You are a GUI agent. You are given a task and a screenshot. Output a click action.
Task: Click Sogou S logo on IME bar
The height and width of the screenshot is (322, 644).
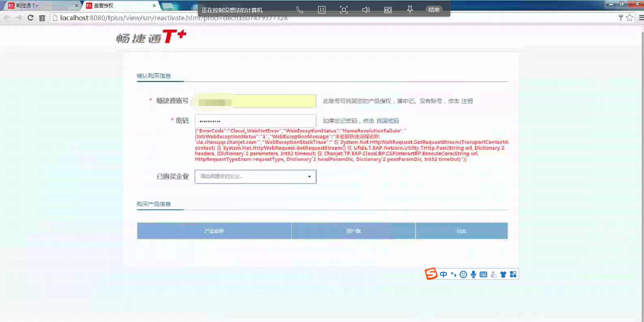pyautogui.click(x=431, y=274)
